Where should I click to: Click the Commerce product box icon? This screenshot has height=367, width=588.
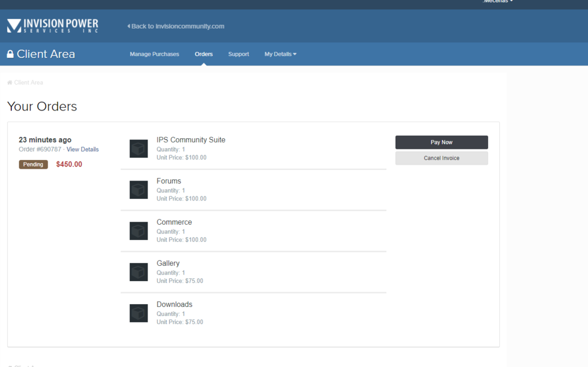(138, 231)
